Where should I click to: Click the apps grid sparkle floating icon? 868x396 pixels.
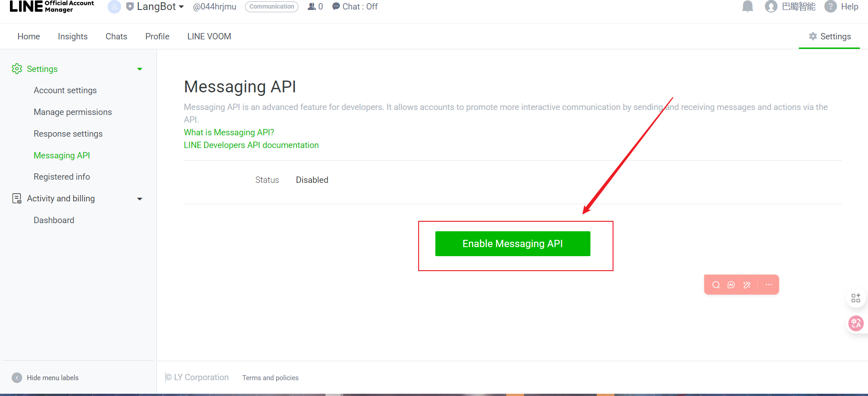tap(856, 298)
